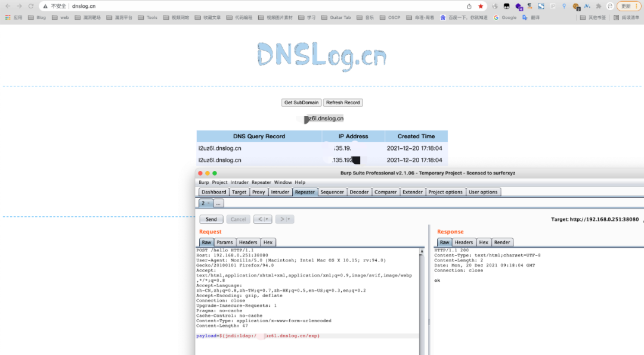Open the 翻译 translate bookmark

531,18
